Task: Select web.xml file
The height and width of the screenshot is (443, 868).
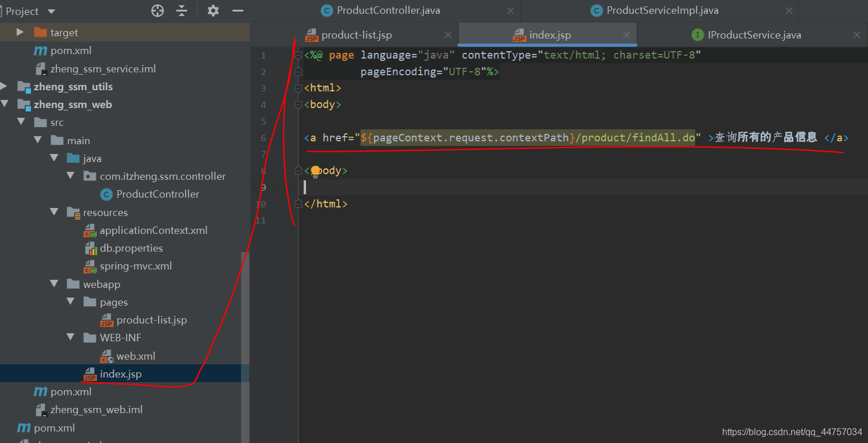Action: coord(135,356)
